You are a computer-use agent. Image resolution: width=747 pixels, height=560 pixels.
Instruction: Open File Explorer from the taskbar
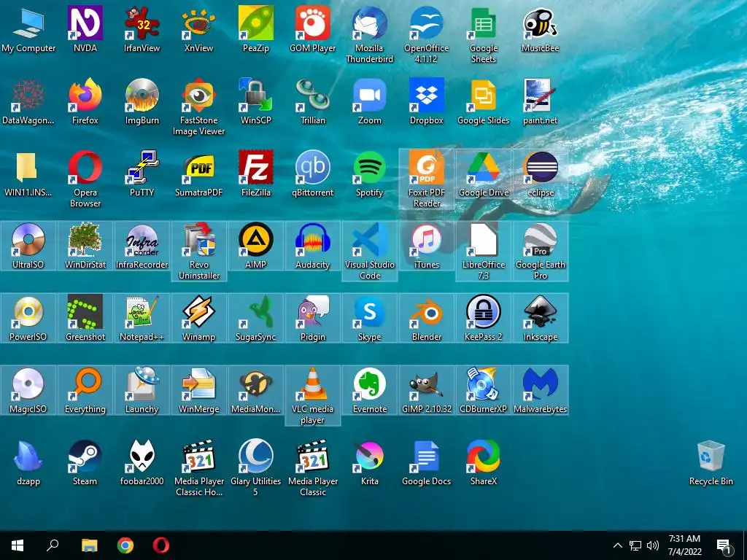click(89, 545)
